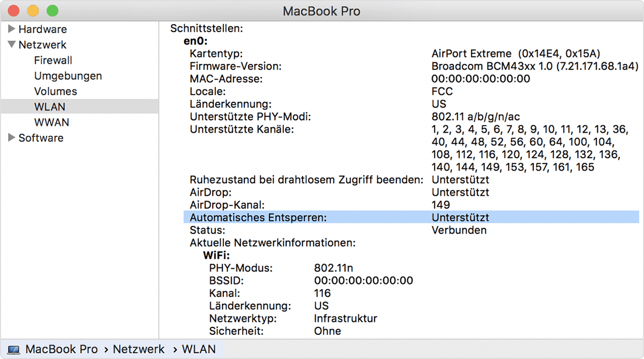This screenshot has height=359, width=644.
Task: Click the MacBook Pro laptop icon in path bar
Action: pos(13,349)
